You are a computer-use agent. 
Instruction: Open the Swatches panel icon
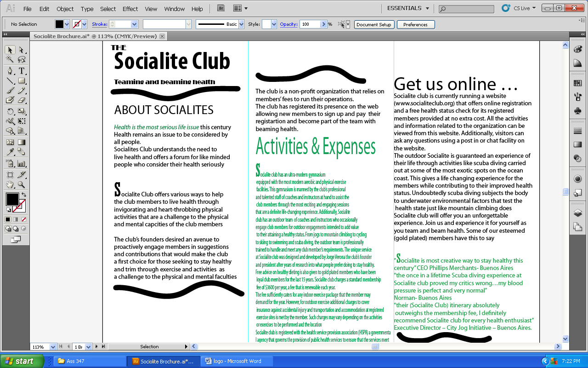coord(577,83)
